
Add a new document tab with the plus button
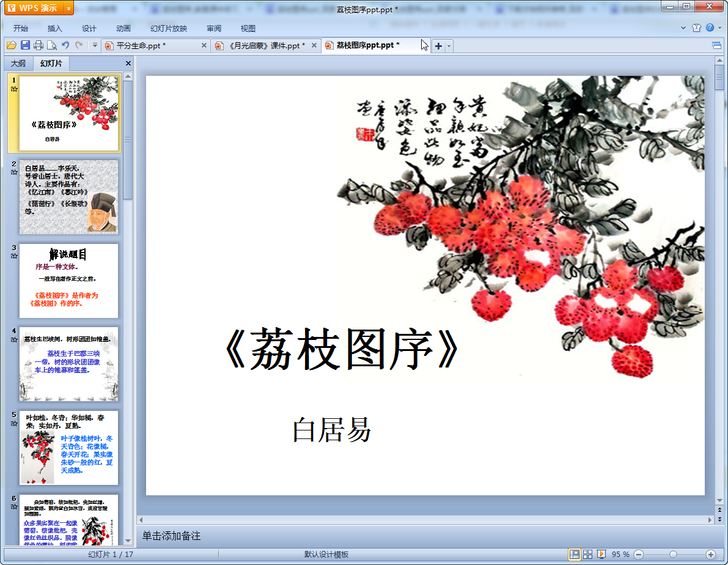(438, 46)
